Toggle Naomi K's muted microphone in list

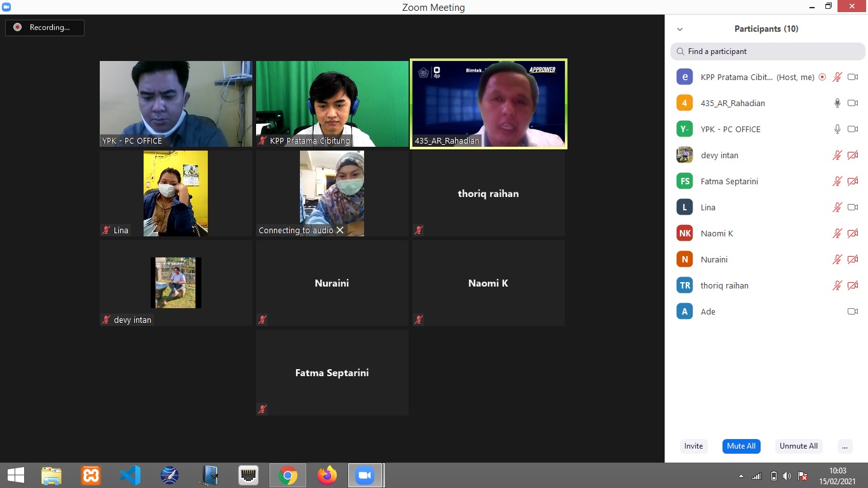837,233
